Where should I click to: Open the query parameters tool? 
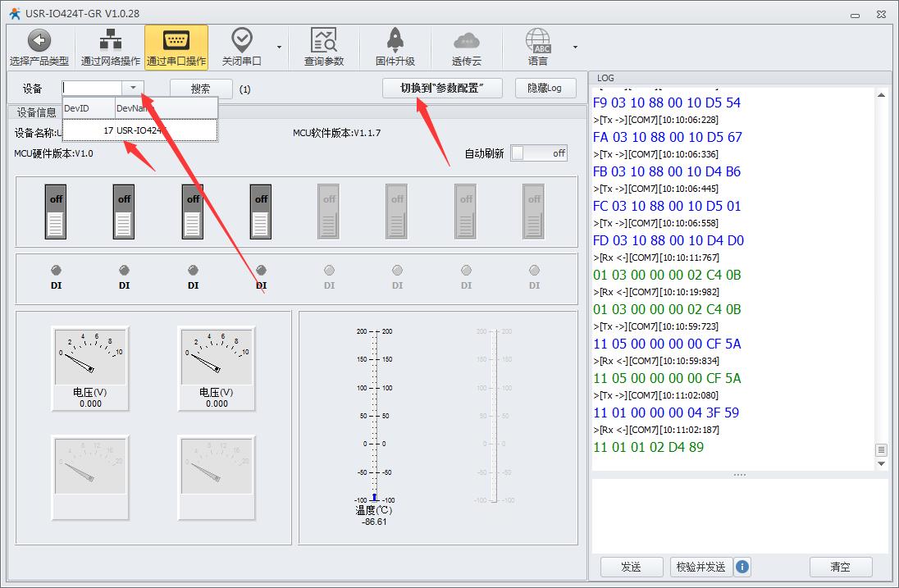323,48
